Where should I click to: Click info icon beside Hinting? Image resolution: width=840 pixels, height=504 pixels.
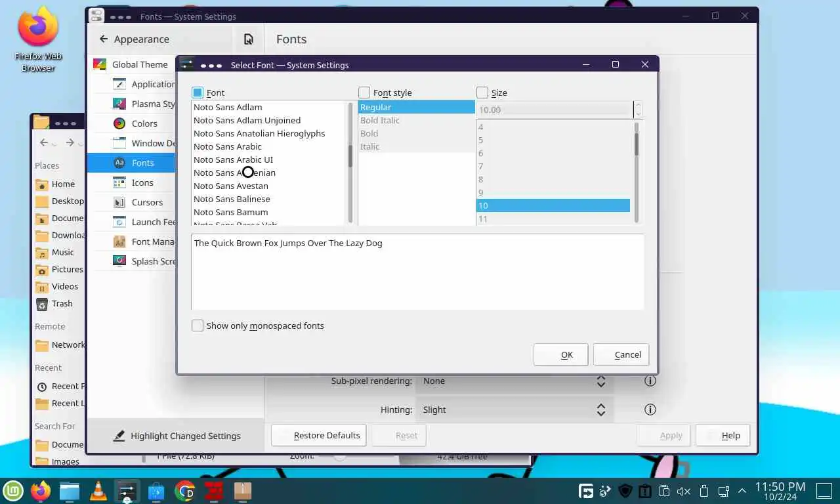pos(650,409)
